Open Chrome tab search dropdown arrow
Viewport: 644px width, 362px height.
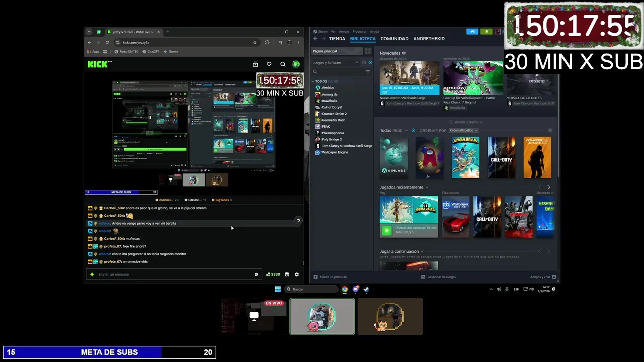point(89,32)
